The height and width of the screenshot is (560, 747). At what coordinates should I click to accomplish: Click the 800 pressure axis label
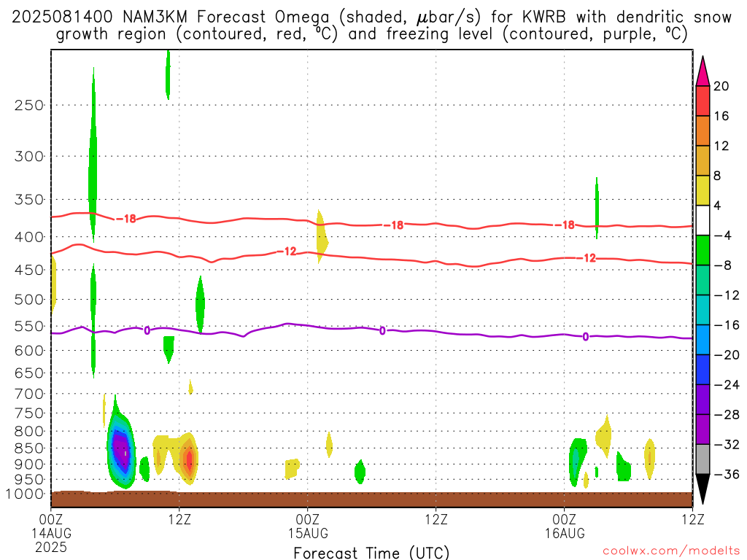tap(29, 432)
